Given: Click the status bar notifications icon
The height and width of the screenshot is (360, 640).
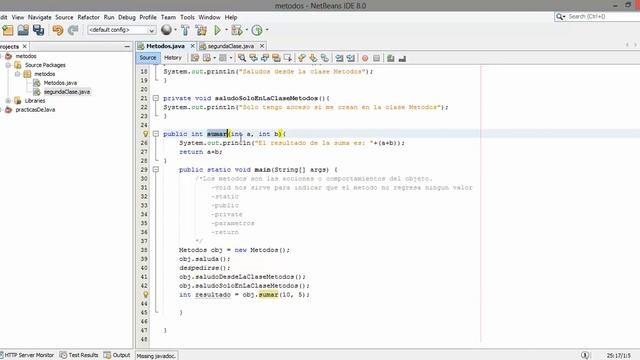Looking at the screenshot, I should click(585, 355).
